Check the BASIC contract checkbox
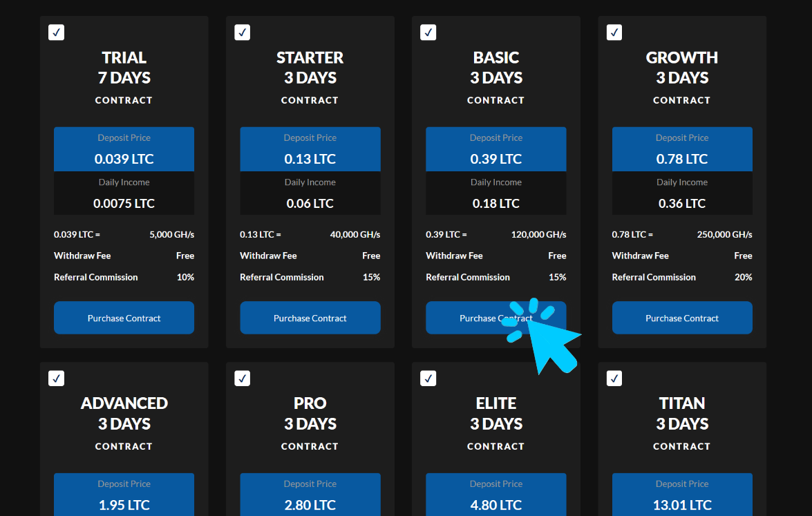The image size is (812, 516). pos(428,32)
